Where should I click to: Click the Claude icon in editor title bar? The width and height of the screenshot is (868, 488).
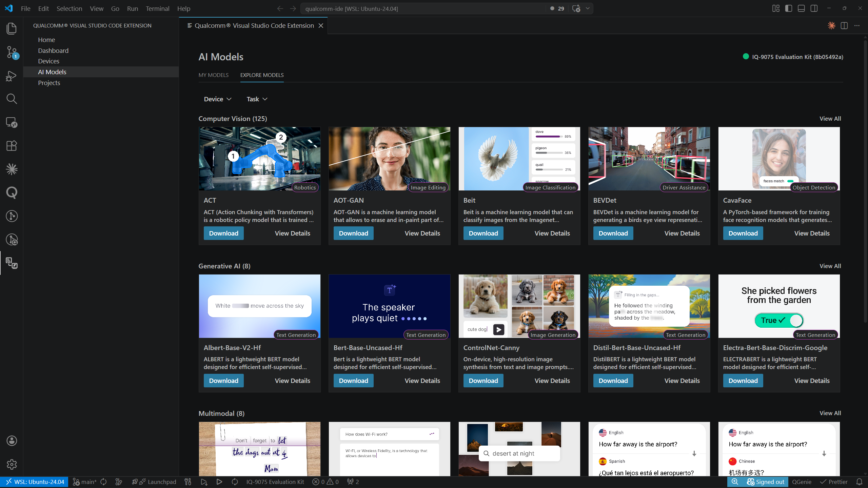(x=831, y=25)
